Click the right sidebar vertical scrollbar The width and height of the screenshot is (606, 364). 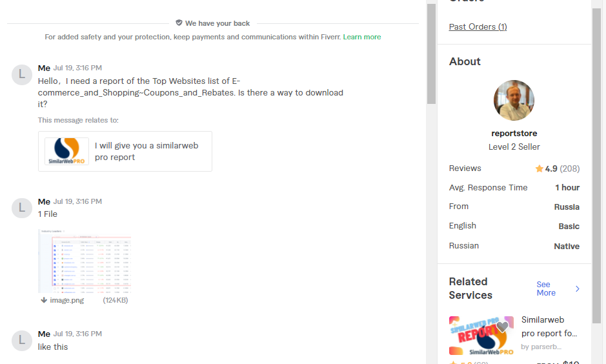click(597, 165)
